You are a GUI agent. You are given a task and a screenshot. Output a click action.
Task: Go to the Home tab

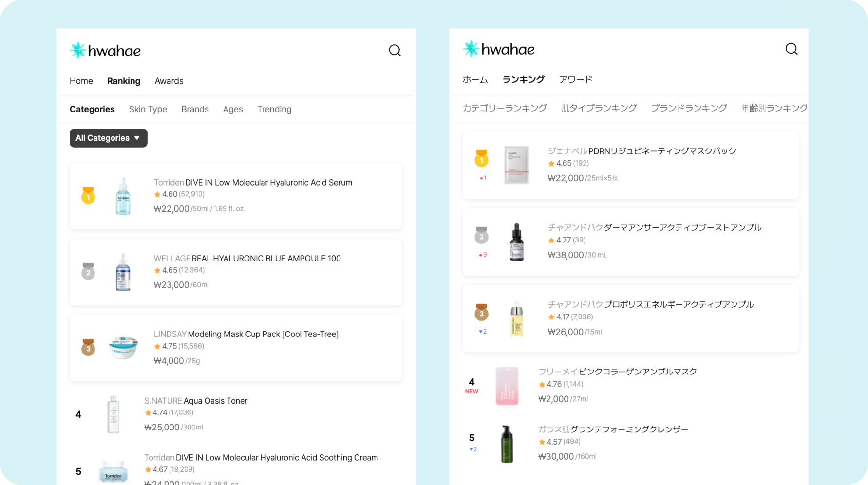(x=81, y=81)
